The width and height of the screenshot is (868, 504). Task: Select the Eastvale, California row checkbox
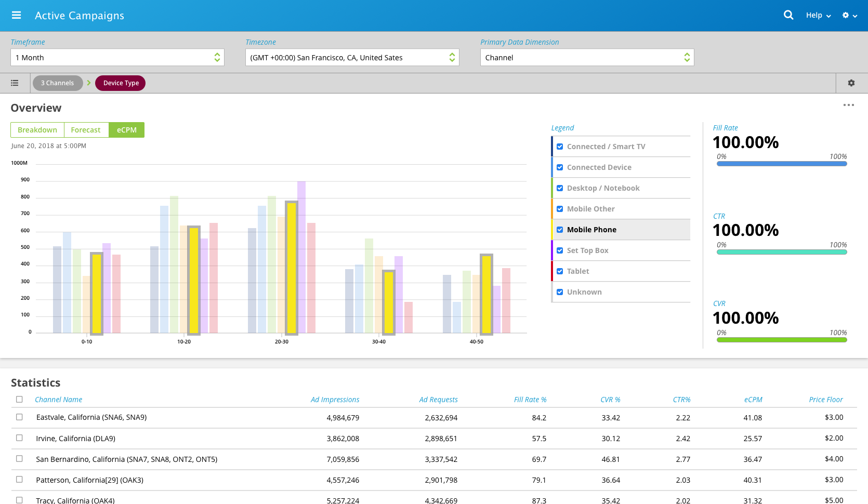point(19,417)
